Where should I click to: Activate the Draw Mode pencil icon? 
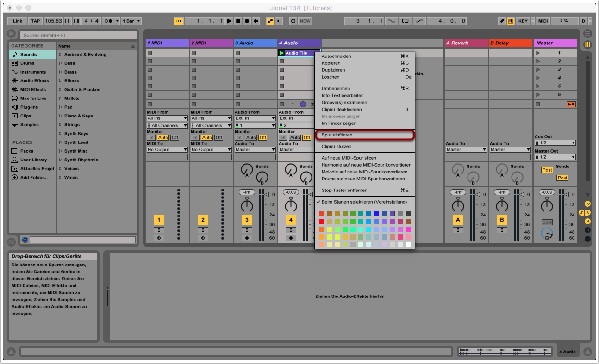coord(502,21)
